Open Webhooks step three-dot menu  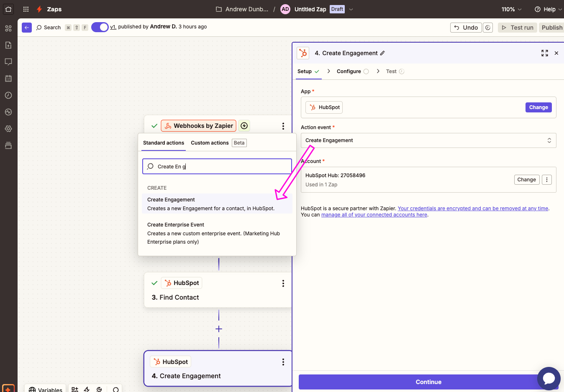pos(283,126)
